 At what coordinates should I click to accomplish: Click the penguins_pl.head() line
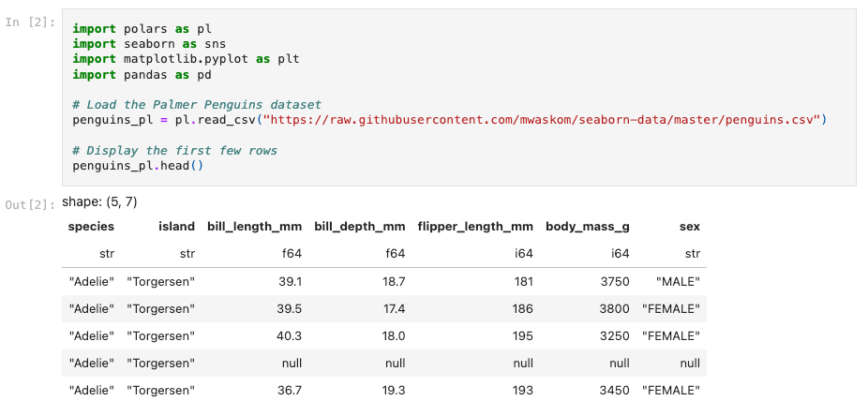point(138,166)
